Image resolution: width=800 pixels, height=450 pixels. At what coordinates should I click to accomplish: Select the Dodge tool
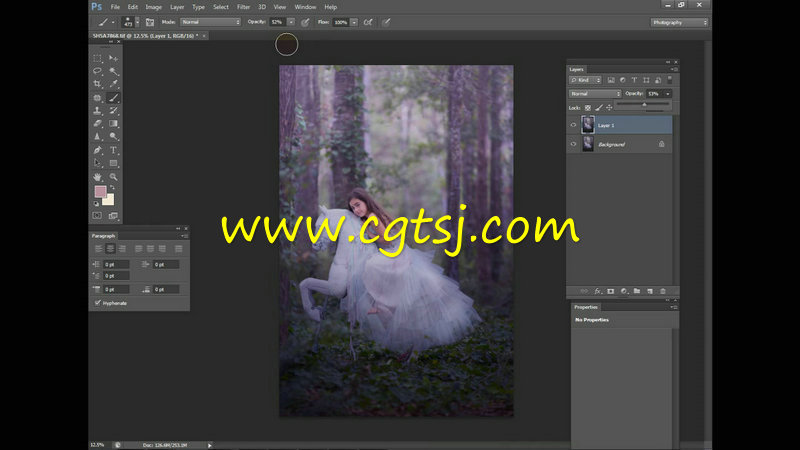[x=113, y=136]
